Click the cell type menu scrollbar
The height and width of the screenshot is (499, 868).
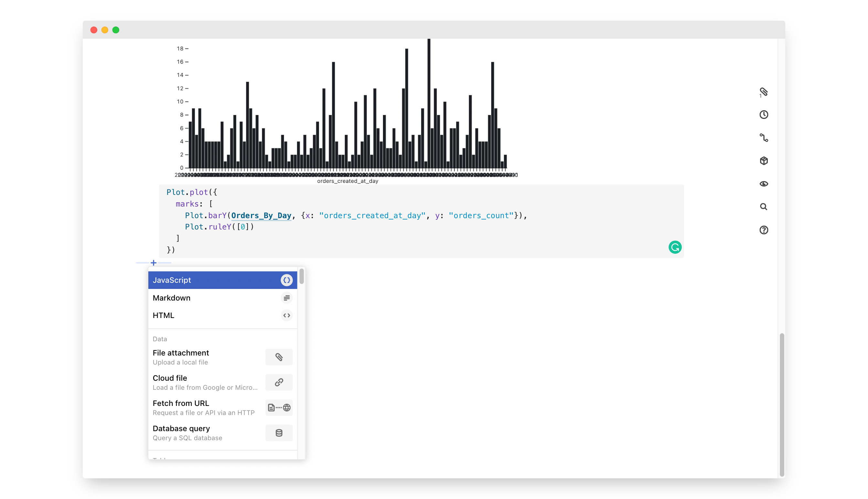[x=301, y=276]
